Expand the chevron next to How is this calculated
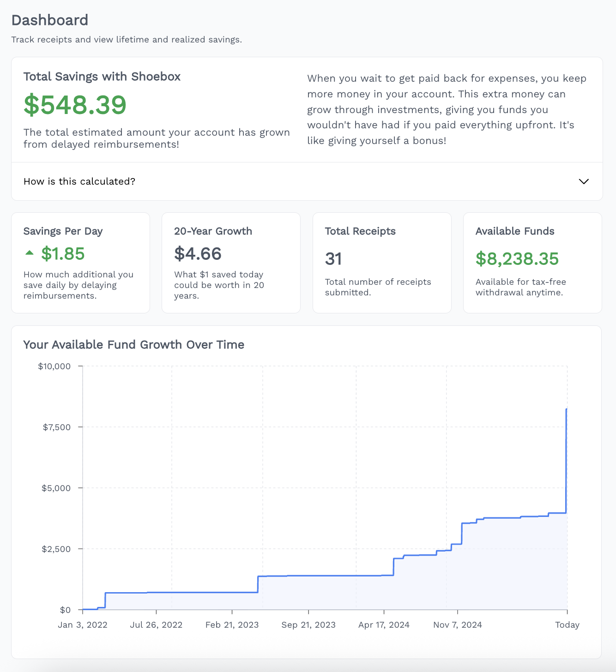 (584, 181)
